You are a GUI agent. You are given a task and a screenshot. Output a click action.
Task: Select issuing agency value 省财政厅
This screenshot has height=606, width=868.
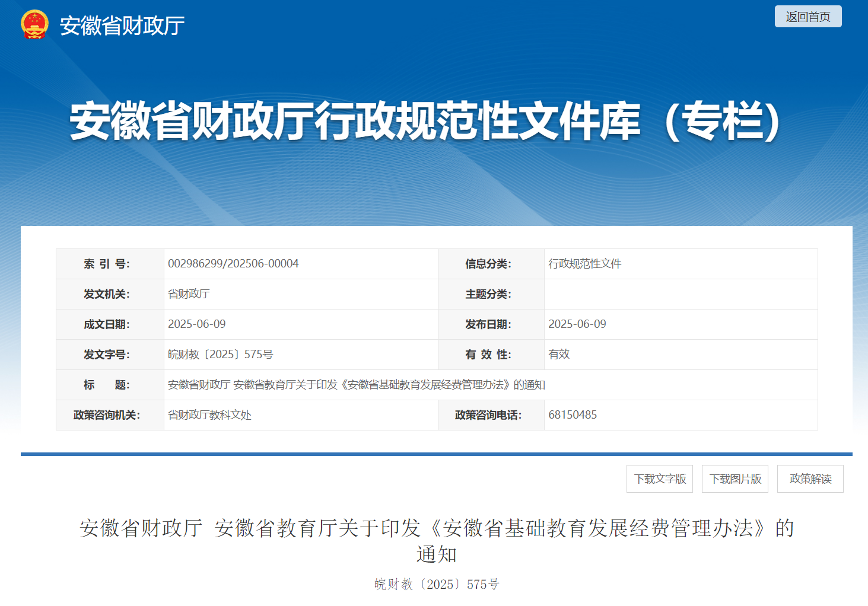pyautogui.click(x=189, y=294)
